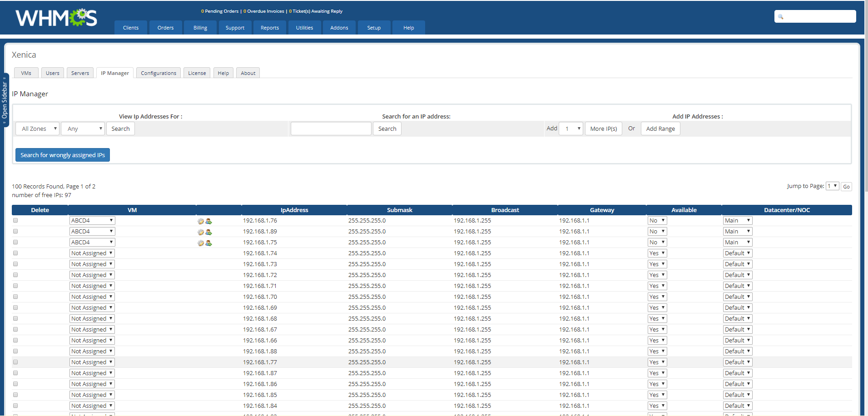This screenshot has height=416, width=868.
Task: Open VM settings icon for 192.168.1.75
Action: point(201,243)
